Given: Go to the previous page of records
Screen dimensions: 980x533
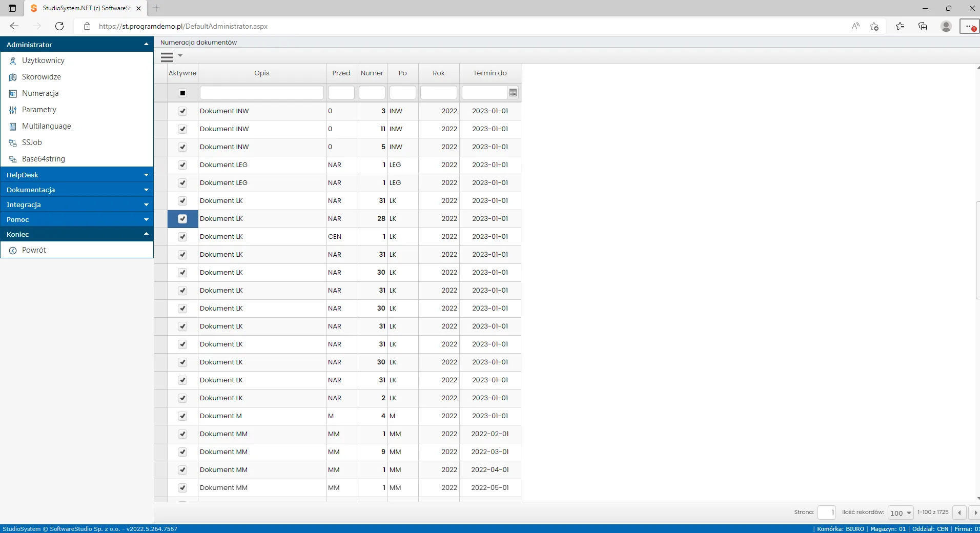Looking at the screenshot, I should tap(959, 512).
